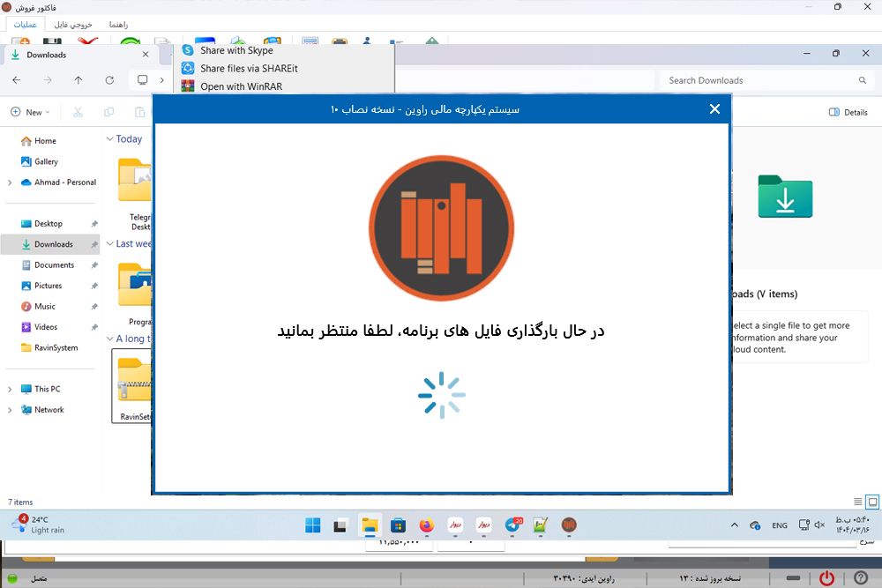
Task: Click the red power icon in status bar
Action: click(x=826, y=578)
